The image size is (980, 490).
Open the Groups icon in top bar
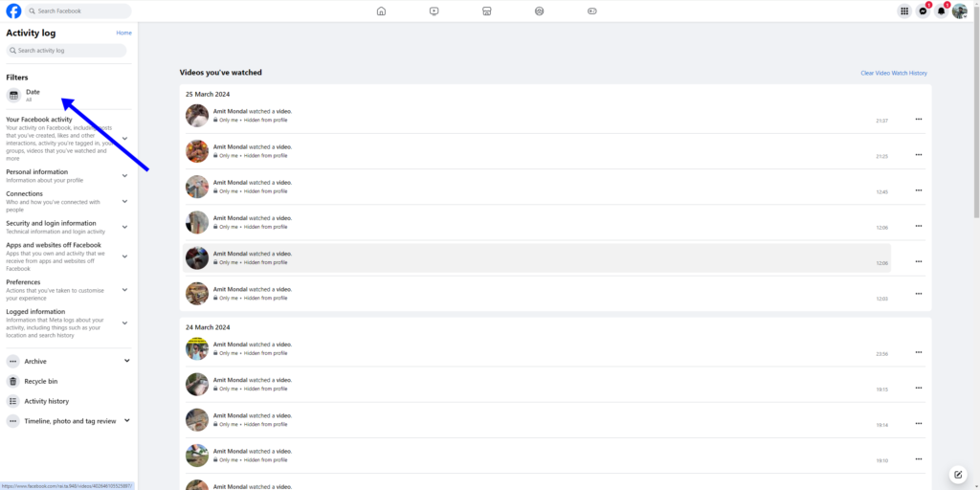539,11
